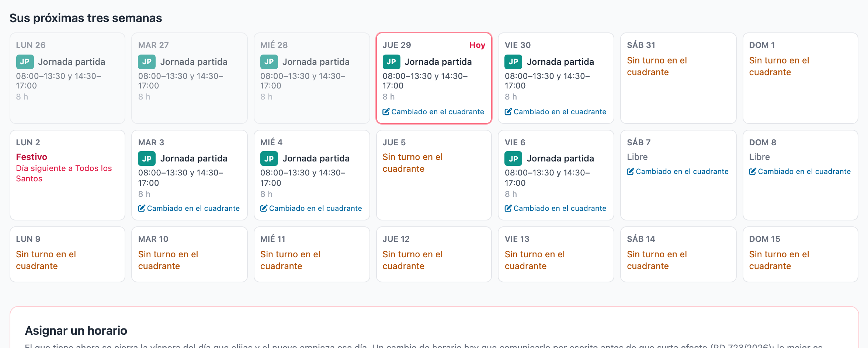Click the shift hours text on VIE 30
This screenshot has height=348, width=868.
[x=547, y=81]
